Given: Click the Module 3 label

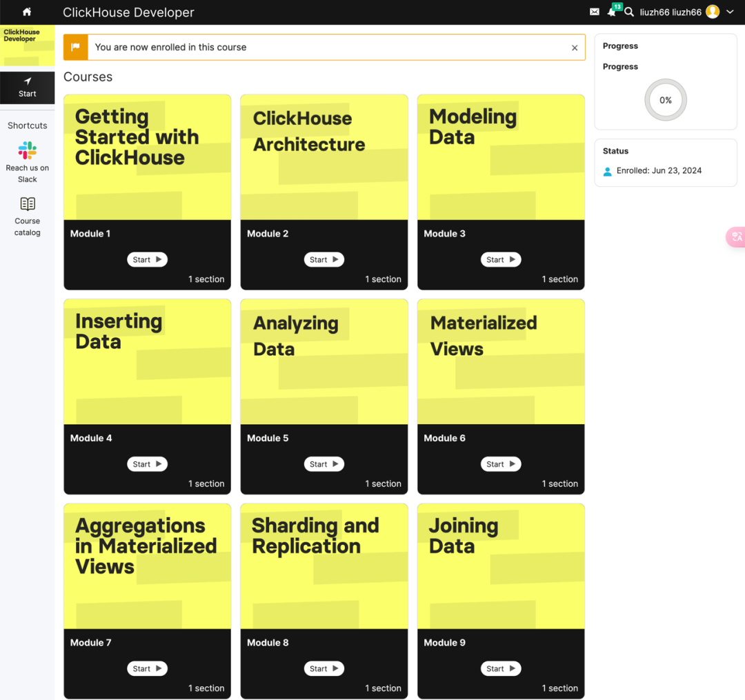Looking at the screenshot, I should (x=444, y=234).
